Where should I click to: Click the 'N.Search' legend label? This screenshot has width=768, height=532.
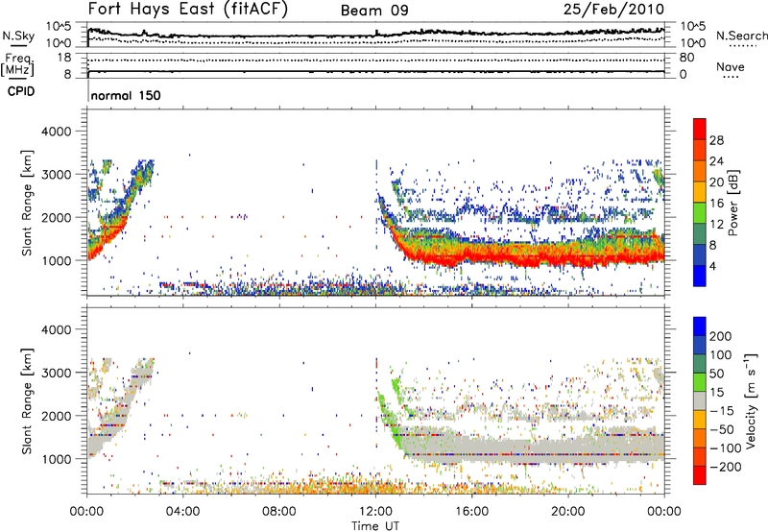tap(741, 36)
